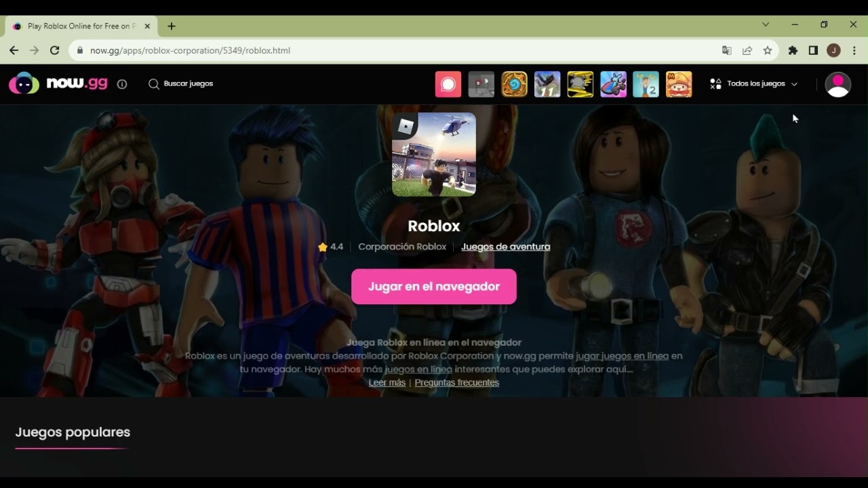Open the mushroom character game icon

click(679, 84)
